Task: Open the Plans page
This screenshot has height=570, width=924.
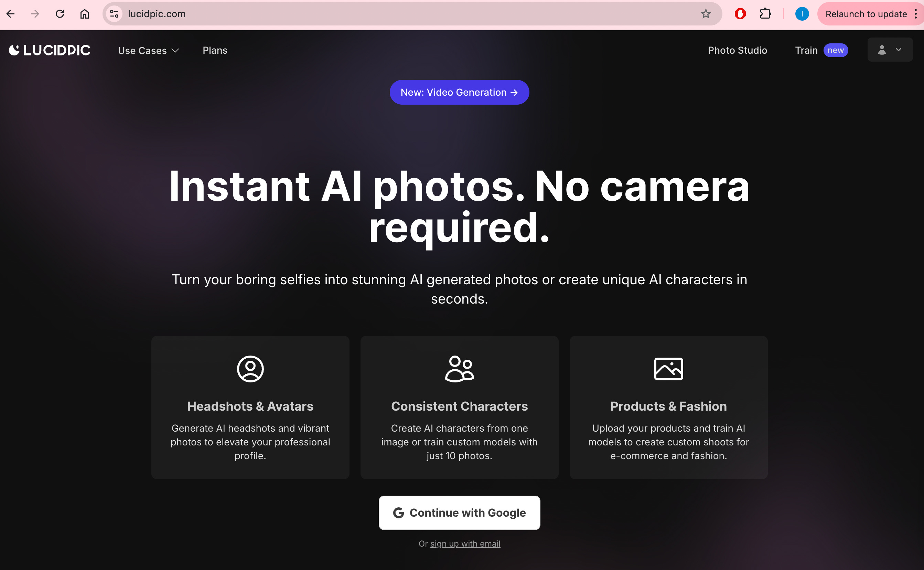Action: click(x=215, y=50)
